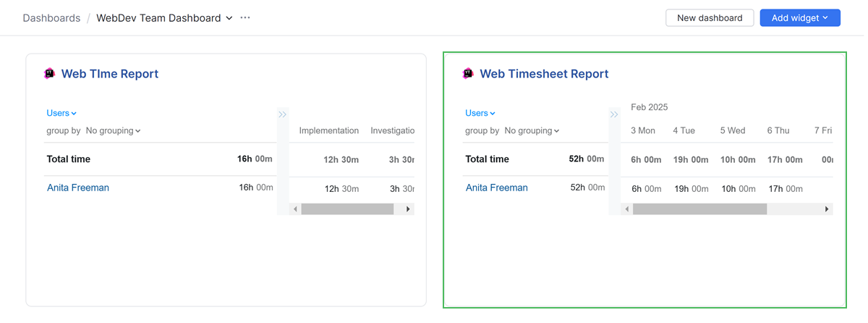Expand columns arrow in Web Timesheet Report
Image resolution: width=868 pixels, height=323 pixels.
pos(614,114)
